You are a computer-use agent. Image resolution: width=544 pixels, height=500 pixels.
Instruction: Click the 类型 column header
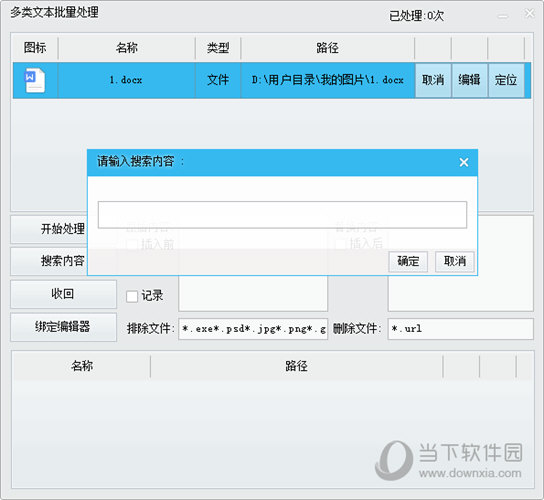[x=218, y=48]
